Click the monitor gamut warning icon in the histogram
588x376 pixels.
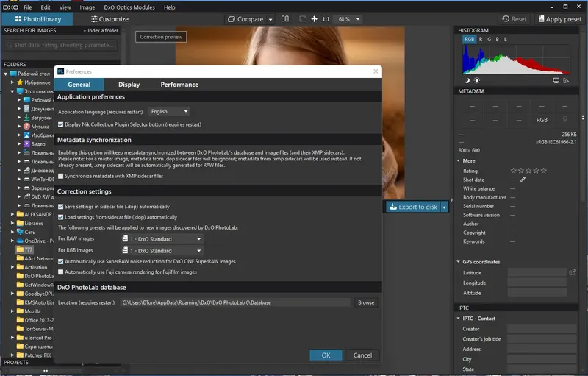pyautogui.click(x=556, y=81)
